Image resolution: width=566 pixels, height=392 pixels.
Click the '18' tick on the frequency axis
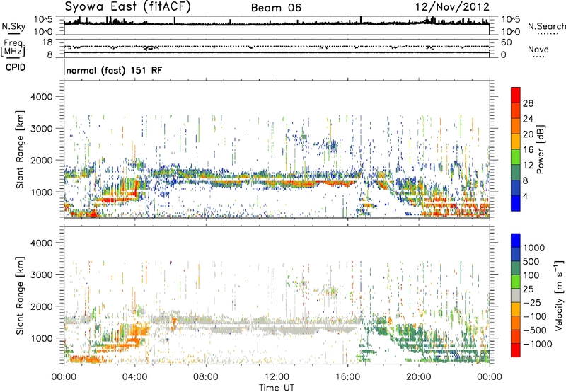pyautogui.click(x=47, y=42)
